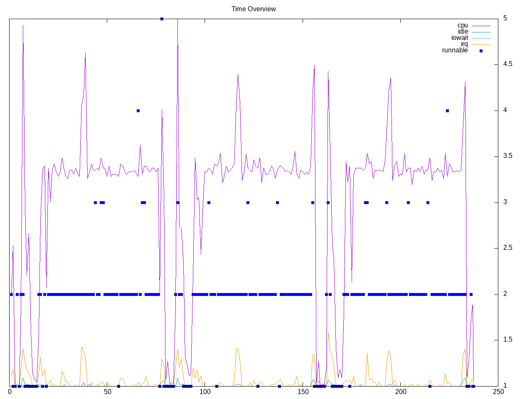This screenshot has height=399, width=532.
Task: Click the rightmost runnable point at value 4
Action: [x=447, y=111]
